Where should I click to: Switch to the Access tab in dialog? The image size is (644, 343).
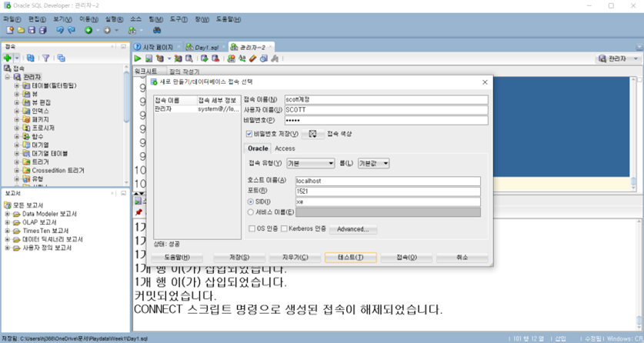click(x=285, y=148)
